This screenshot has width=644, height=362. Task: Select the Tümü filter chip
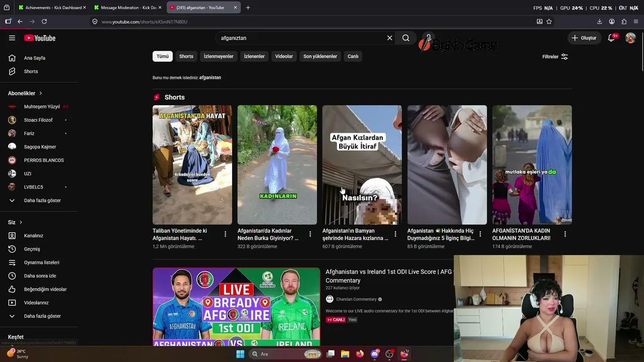[163, 56]
